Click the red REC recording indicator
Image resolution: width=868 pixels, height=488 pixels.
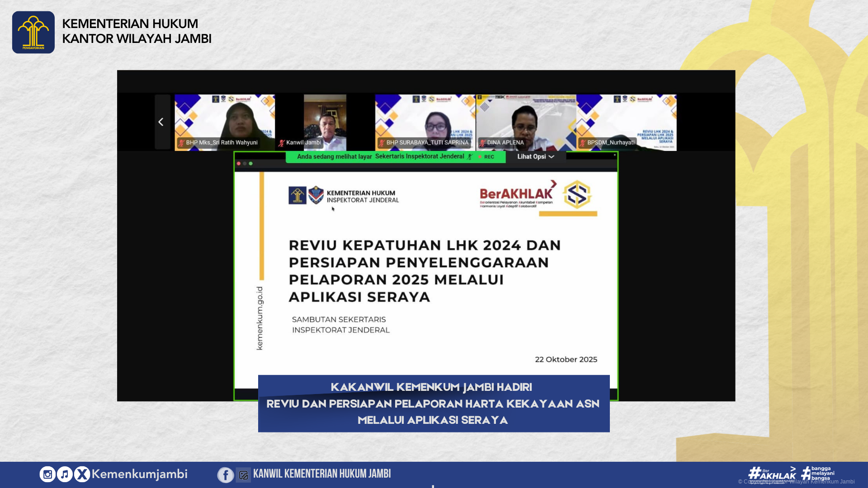coord(486,157)
